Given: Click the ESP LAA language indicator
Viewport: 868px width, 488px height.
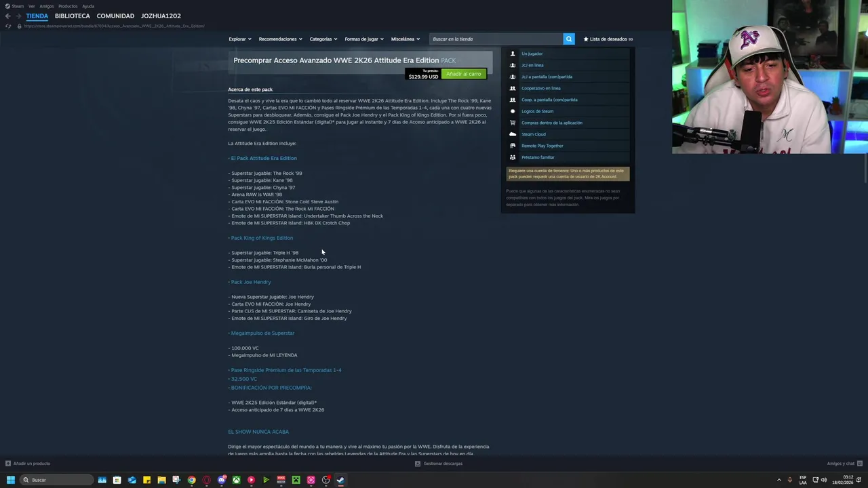Looking at the screenshot, I should click(803, 480).
